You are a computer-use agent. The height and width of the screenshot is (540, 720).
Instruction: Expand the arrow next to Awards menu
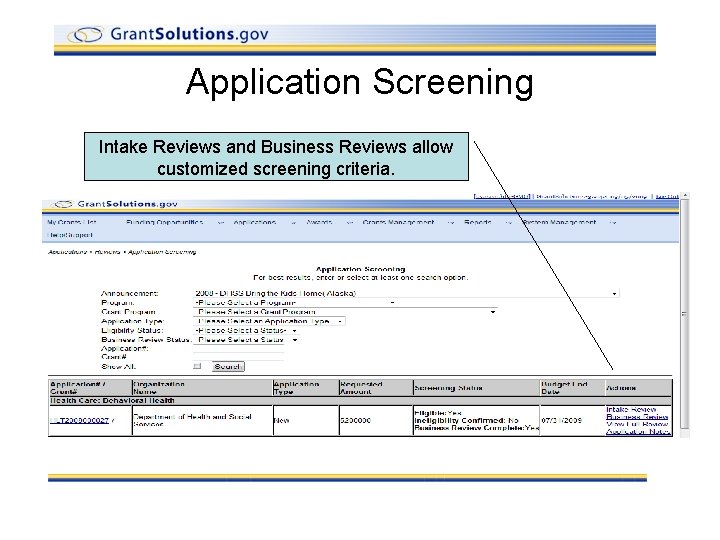pyautogui.click(x=350, y=223)
